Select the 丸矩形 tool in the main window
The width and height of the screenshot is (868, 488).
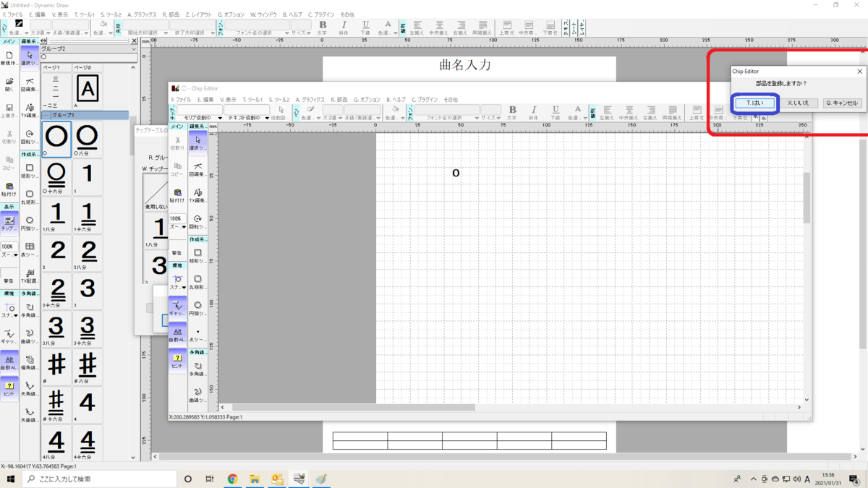point(30,197)
